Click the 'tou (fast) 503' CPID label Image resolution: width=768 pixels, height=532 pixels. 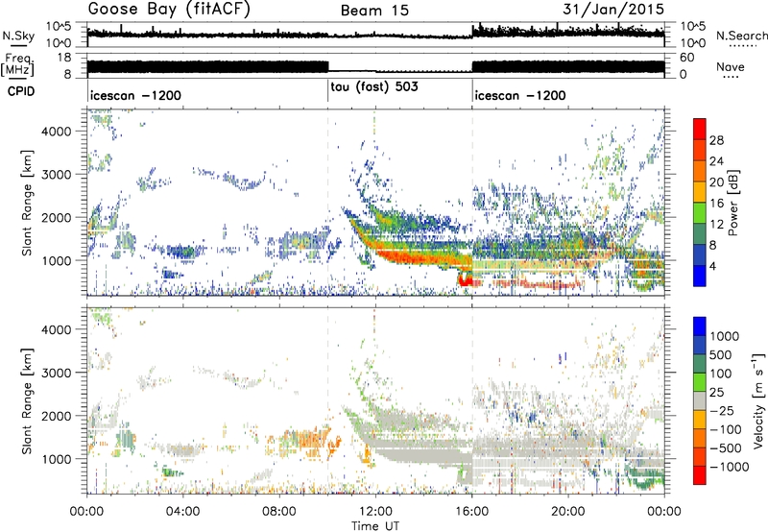(374, 87)
